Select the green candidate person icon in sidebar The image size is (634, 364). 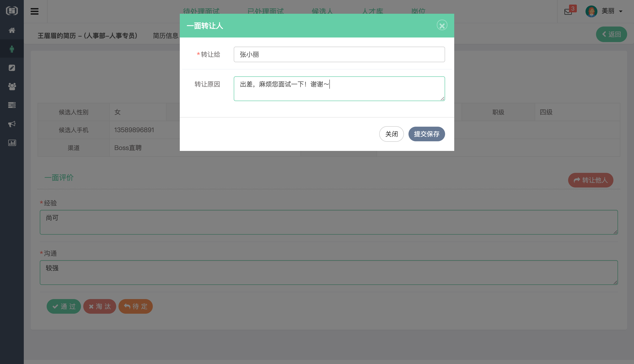pos(12,49)
